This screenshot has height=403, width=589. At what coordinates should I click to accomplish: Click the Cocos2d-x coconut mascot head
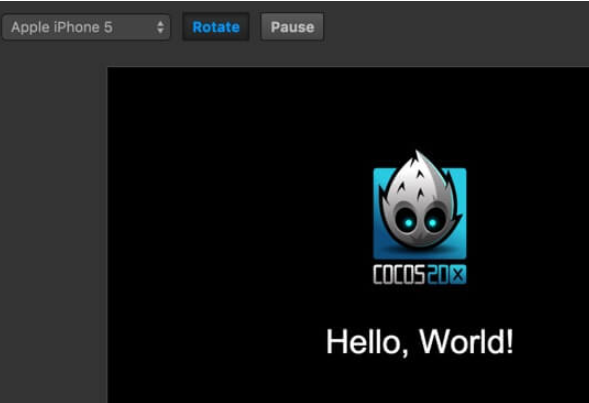[x=420, y=203]
